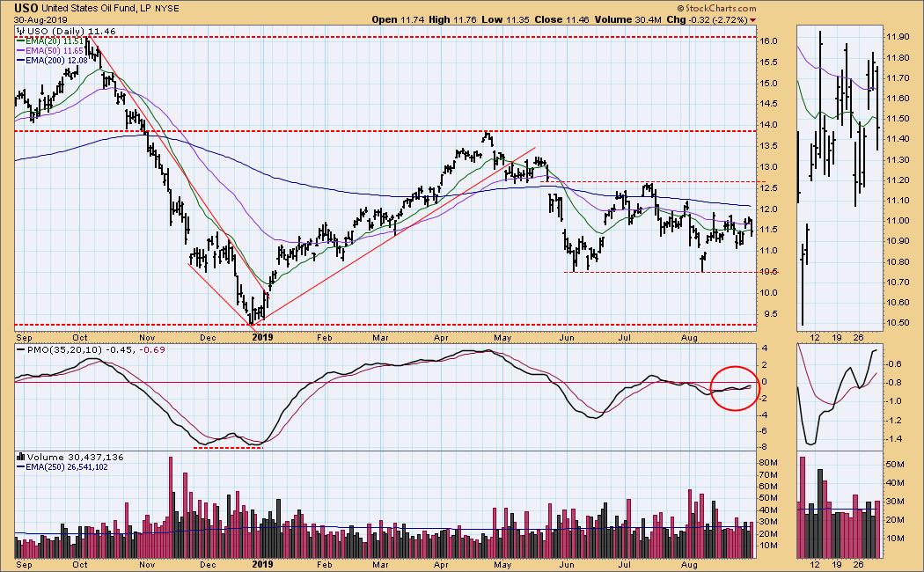Click the -1.4 label on zoom PMO axis
This screenshot has height=572, width=924.
pos(894,438)
